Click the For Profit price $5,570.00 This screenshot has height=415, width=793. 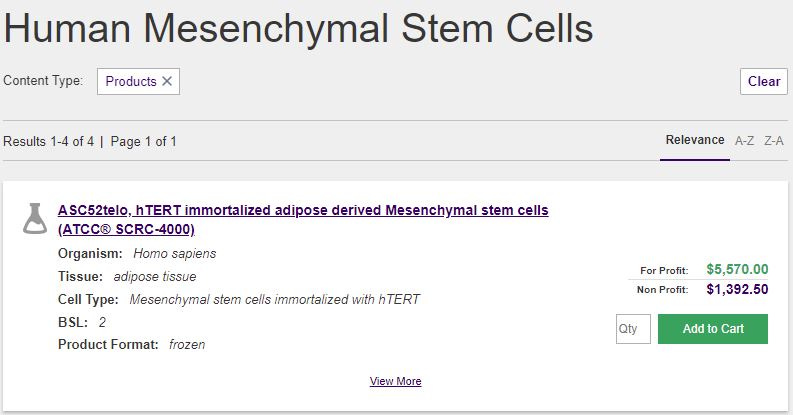point(737,269)
